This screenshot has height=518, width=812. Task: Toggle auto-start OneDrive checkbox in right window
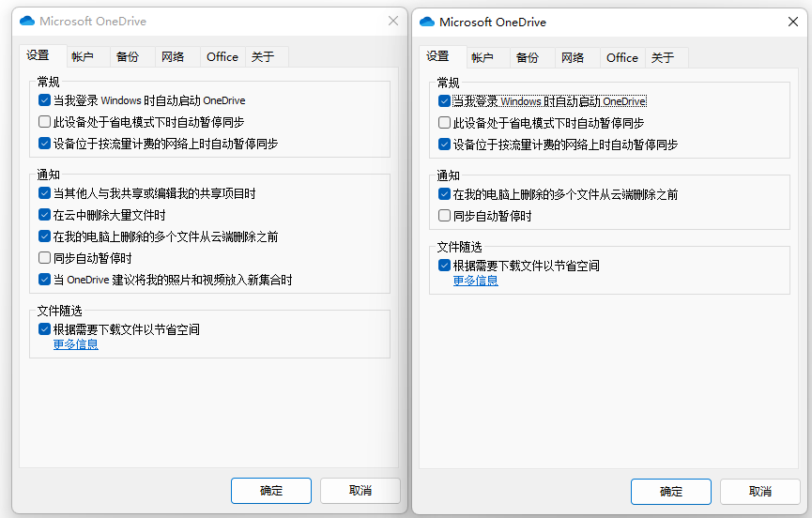coord(444,101)
